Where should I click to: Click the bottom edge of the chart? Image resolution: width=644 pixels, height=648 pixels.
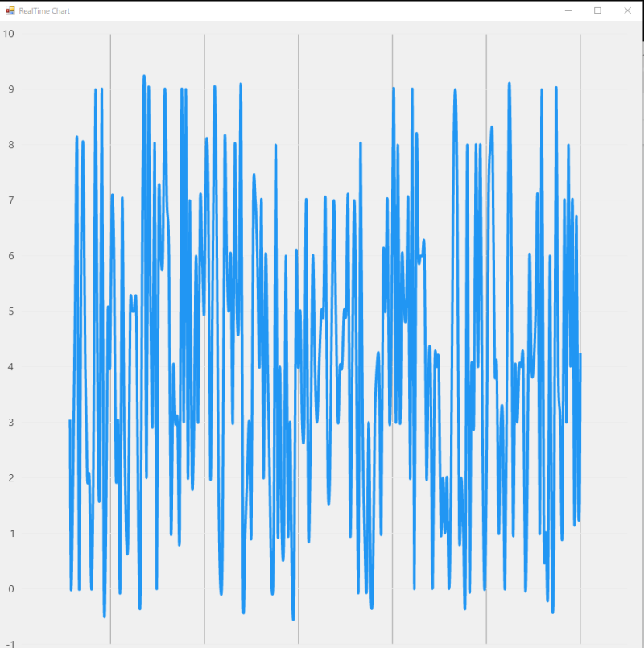click(x=322, y=644)
